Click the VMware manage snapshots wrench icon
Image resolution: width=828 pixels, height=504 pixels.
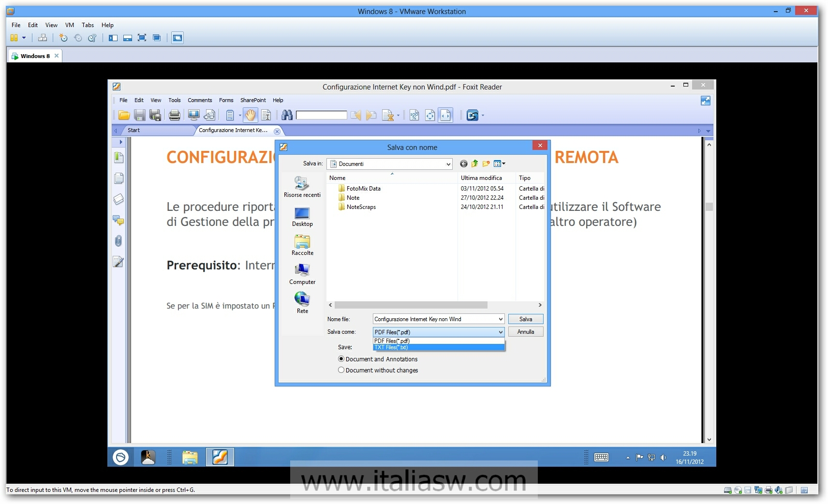pyautogui.click(x=92, y=38)
